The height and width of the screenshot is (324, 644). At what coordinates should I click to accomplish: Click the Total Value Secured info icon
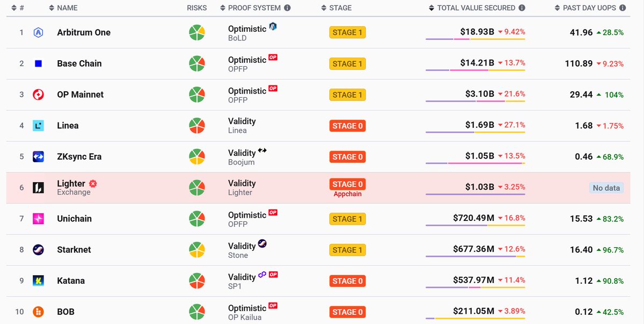click(522, 8)
